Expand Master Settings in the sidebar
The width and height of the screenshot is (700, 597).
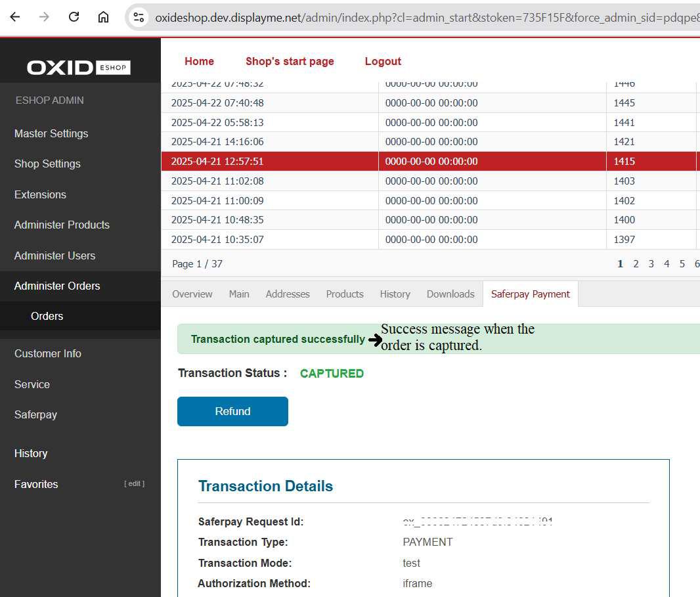(x=51, y=133)
